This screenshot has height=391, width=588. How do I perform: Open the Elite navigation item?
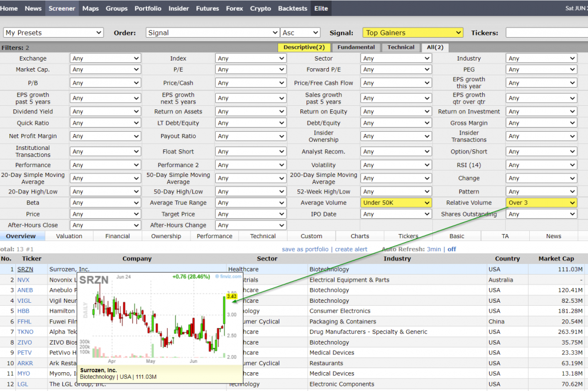click(x=321, y=8)
